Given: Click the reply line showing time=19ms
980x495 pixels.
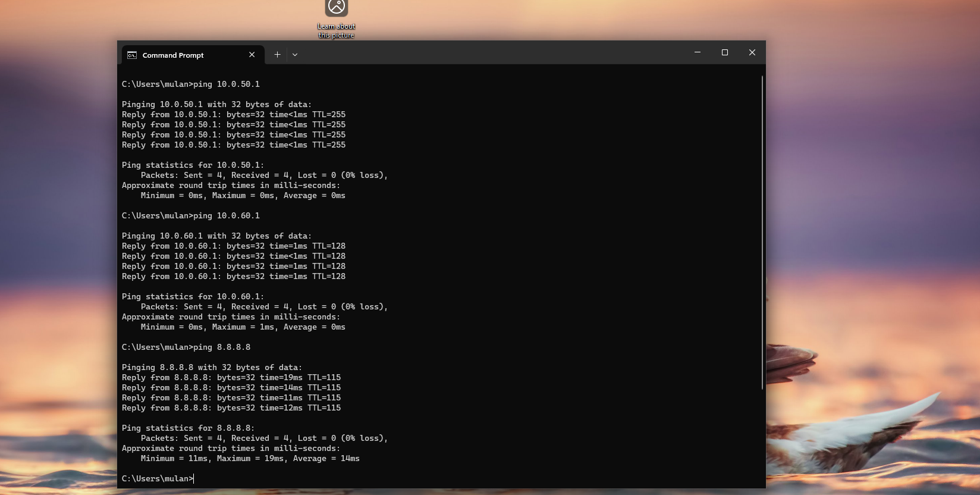Looking at the screenshot, I should [231, 378].
